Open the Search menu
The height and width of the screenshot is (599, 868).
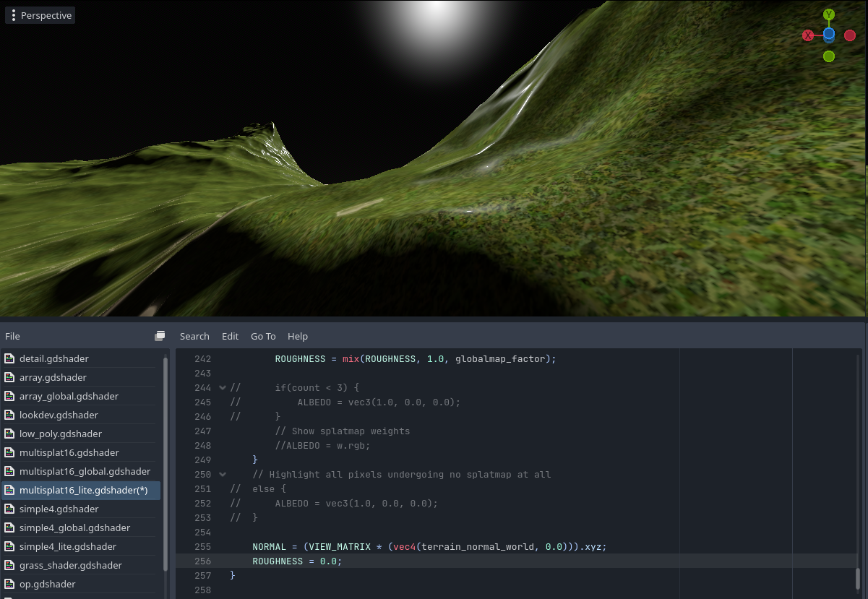[194, 335]
